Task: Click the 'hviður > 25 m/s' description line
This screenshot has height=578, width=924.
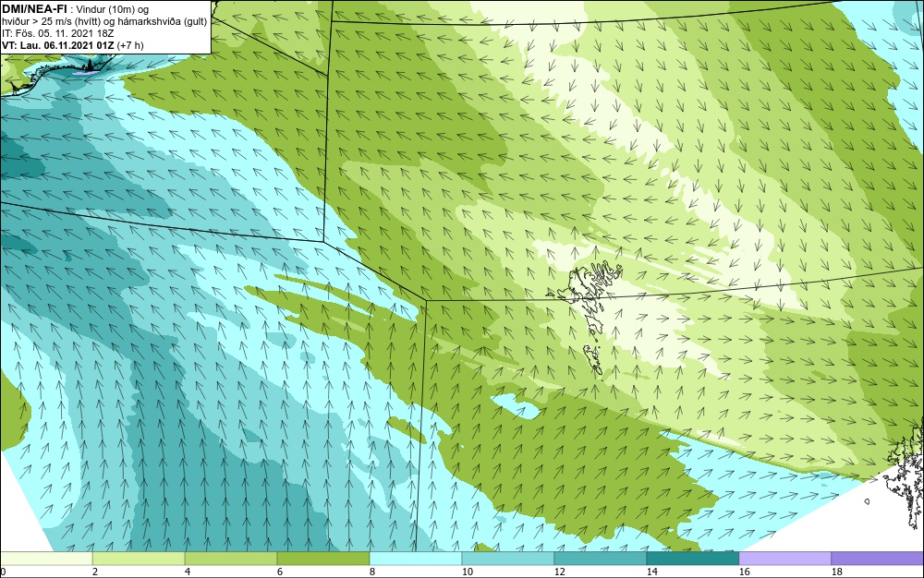Action: (104, 21)
